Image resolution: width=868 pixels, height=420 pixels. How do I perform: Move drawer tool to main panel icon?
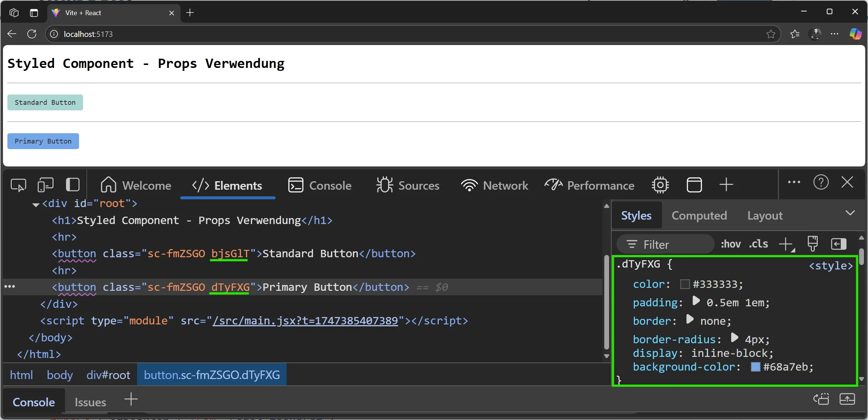click(x=821, y=399)
